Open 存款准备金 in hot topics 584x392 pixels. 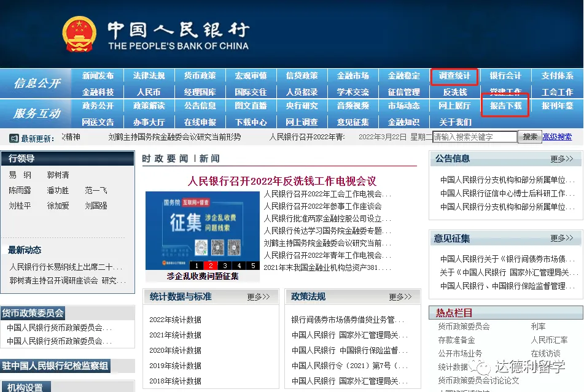coord(456,340)
